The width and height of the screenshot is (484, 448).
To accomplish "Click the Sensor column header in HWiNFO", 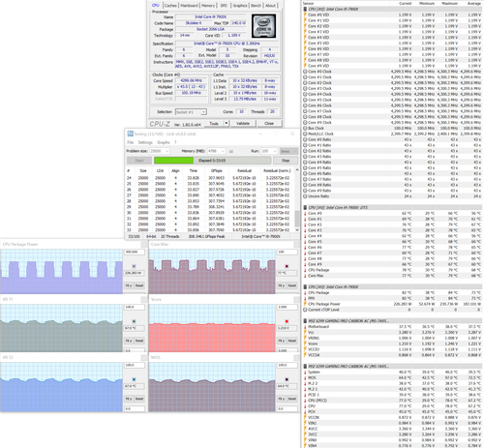I will (308, 3).
